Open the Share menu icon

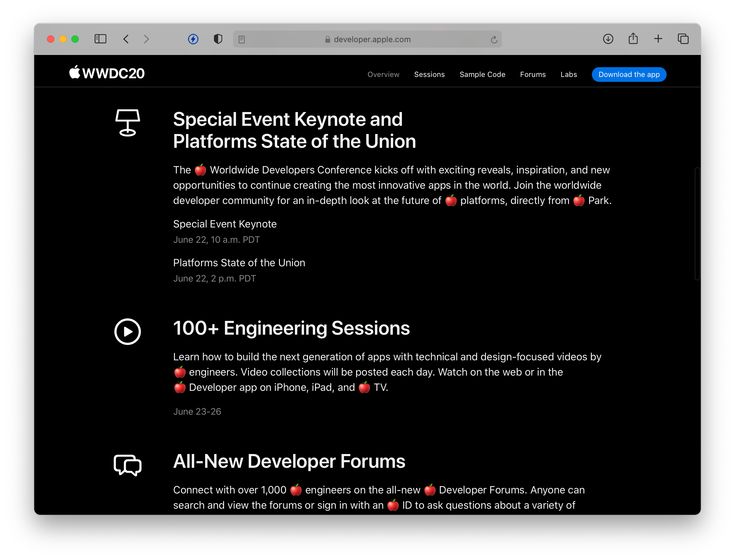tap(633, 39)
